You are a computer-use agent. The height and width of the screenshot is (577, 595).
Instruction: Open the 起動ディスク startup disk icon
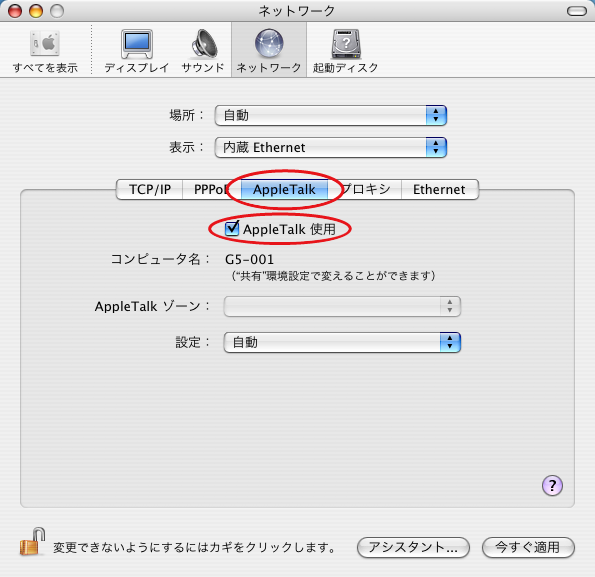coord(346,44)
